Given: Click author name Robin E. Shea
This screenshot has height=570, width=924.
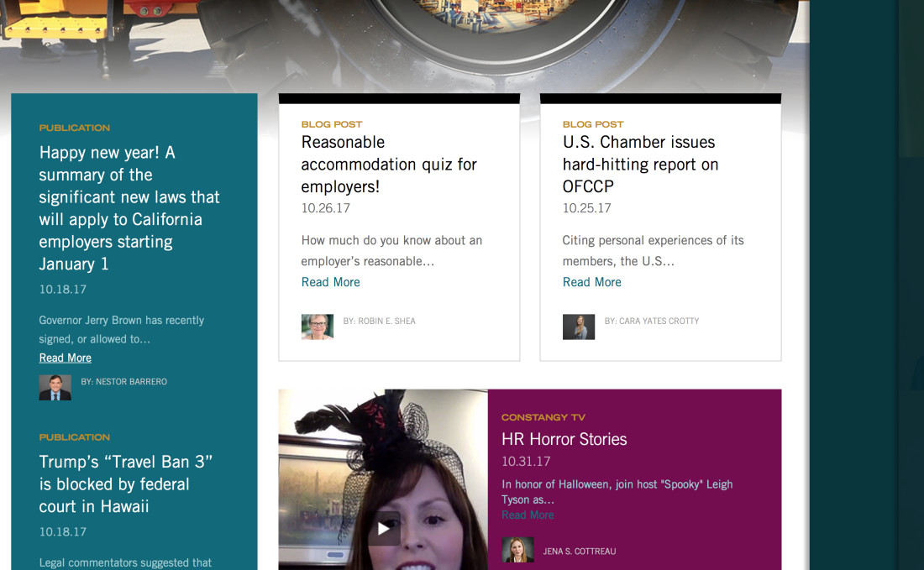Looking at the screenshot, I should 380,321.
